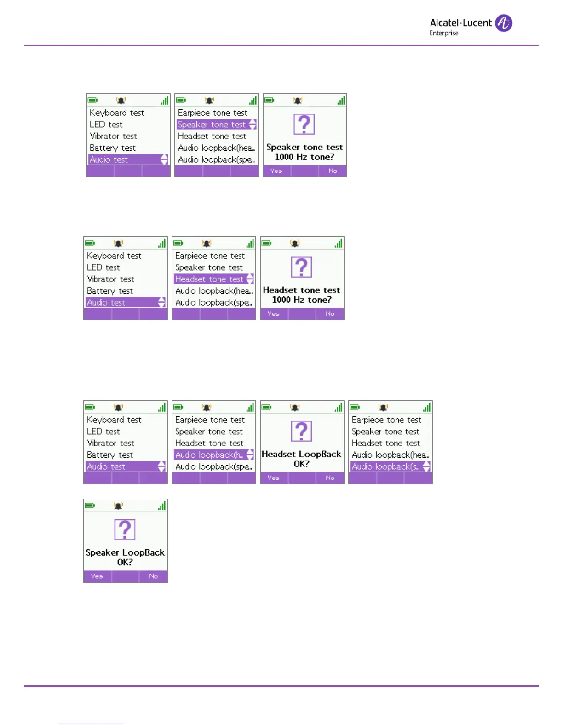Select highlighted Headset tone test menu entry
This screenshot has width=563, height=728.
pyautogui.click(x=214, y=279)
